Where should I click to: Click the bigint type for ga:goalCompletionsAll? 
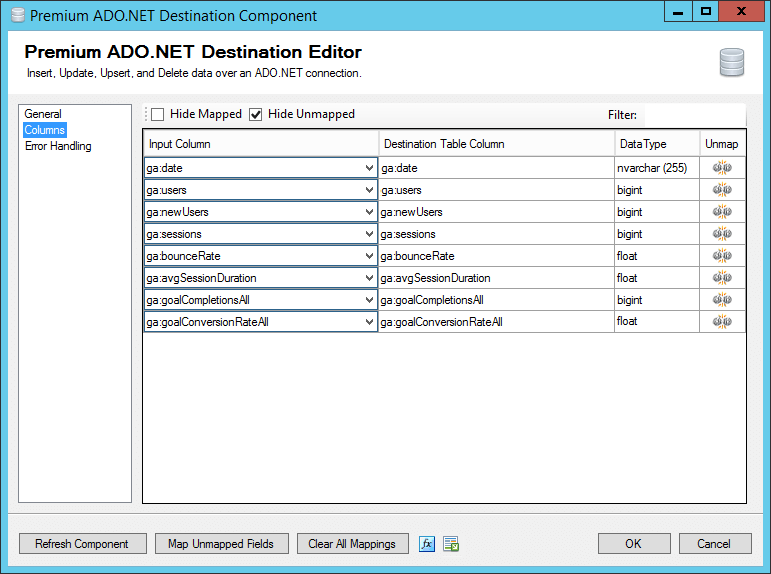657,300
